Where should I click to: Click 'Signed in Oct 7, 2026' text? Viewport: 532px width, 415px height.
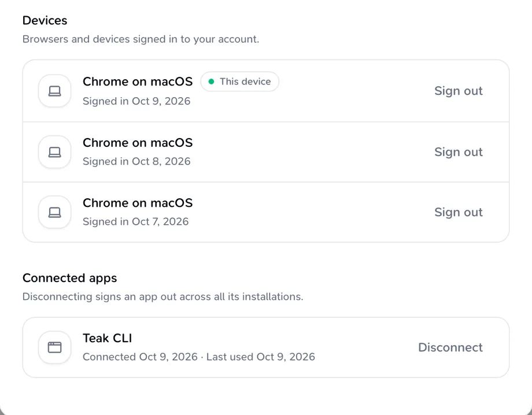tap(136, 221)
